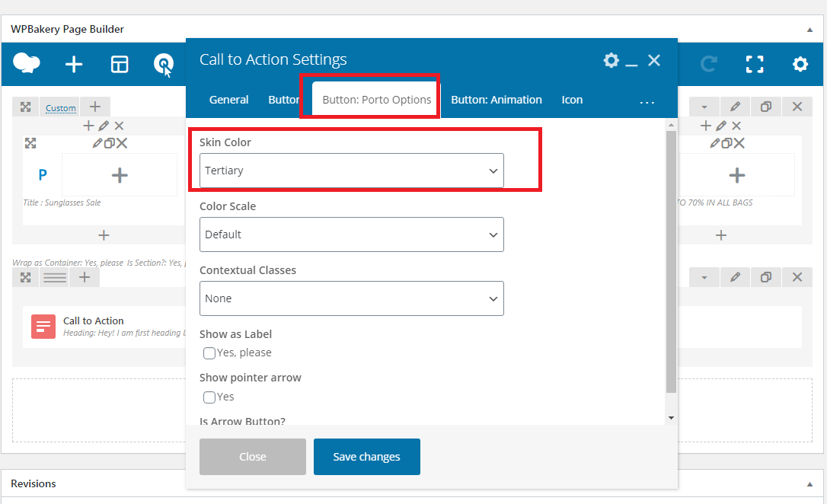Check the Show pointer arrow option
This screenshot has height=504, width=827.
[x=209, y=397]
